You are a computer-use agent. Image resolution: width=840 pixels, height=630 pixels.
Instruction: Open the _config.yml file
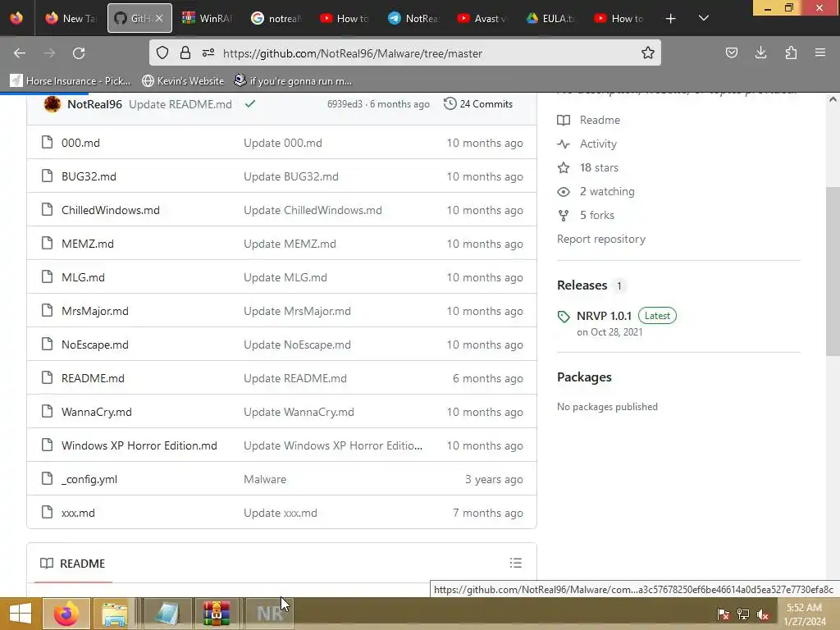point(89,479)
